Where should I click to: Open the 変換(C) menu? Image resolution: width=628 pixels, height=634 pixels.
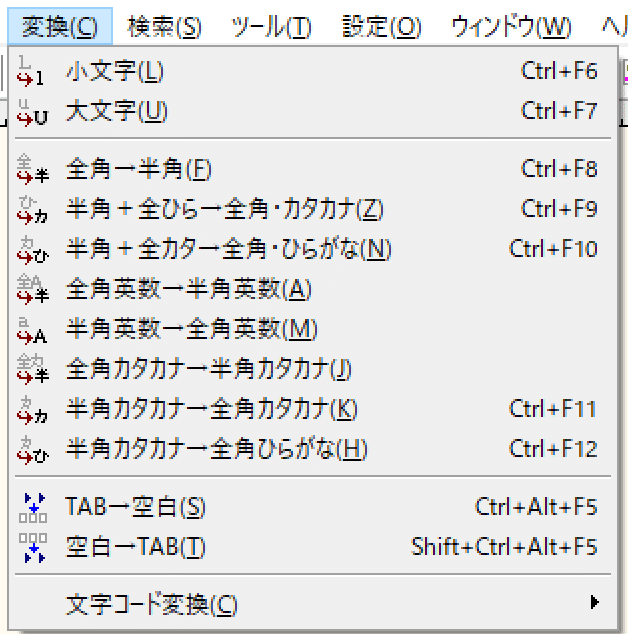click(x=60, y=26)
